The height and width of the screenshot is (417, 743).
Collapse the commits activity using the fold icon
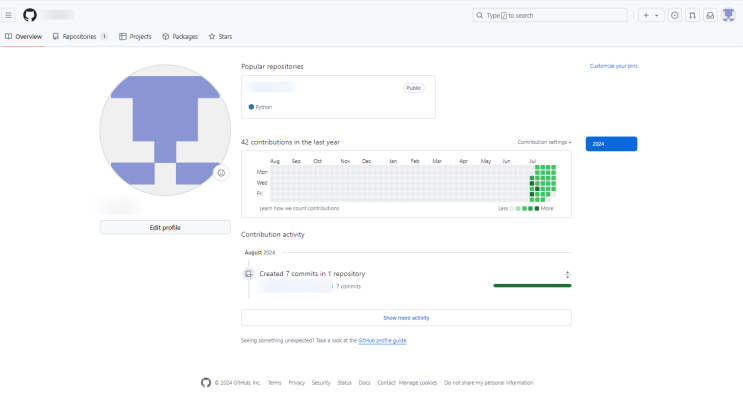tap(567, 274)
